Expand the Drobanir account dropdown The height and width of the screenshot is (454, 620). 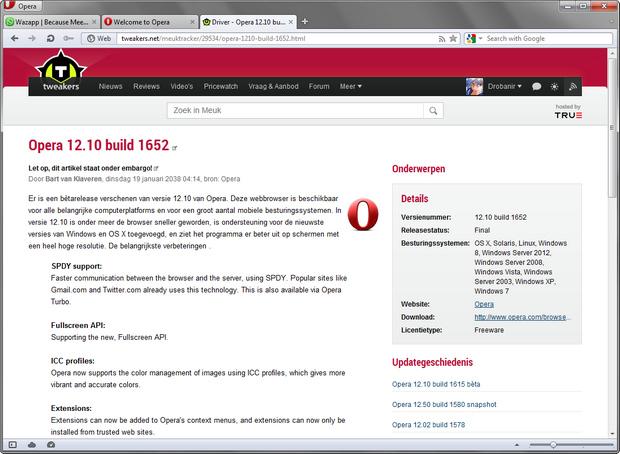point(505,86)
